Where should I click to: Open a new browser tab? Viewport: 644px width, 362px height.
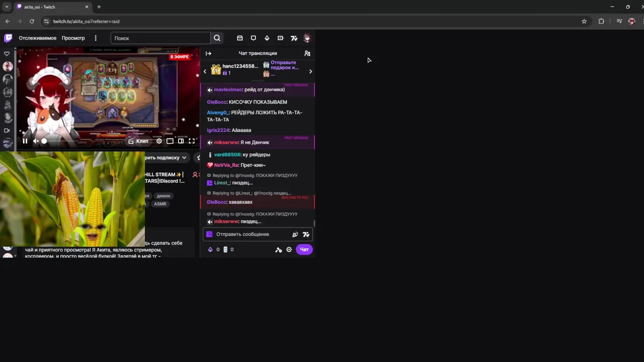click(99, 7)
